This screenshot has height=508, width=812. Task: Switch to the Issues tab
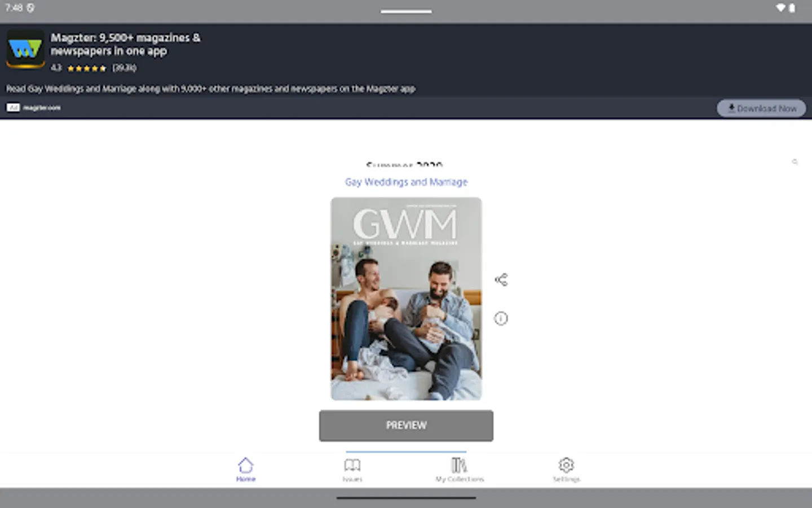pos(352,468)
